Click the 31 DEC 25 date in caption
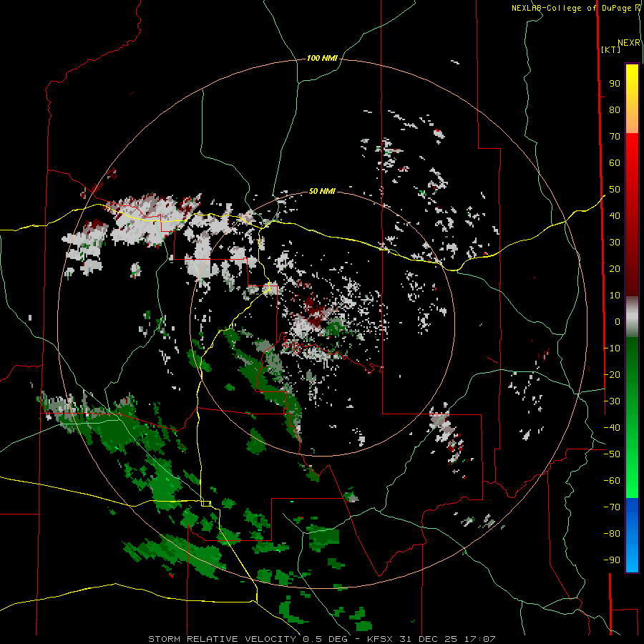 click(x=429, y=639)
